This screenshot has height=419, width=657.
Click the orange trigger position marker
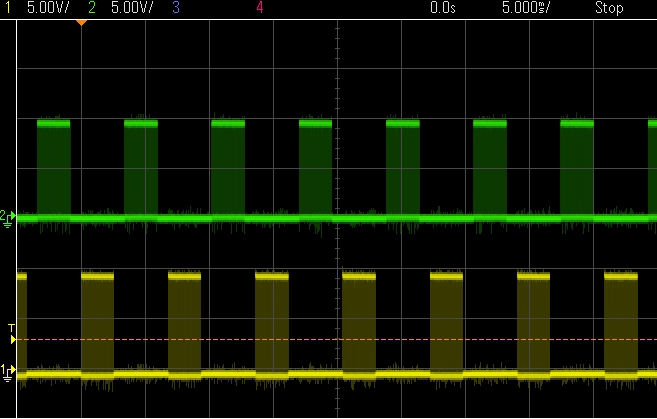click(x=81, y=23)
